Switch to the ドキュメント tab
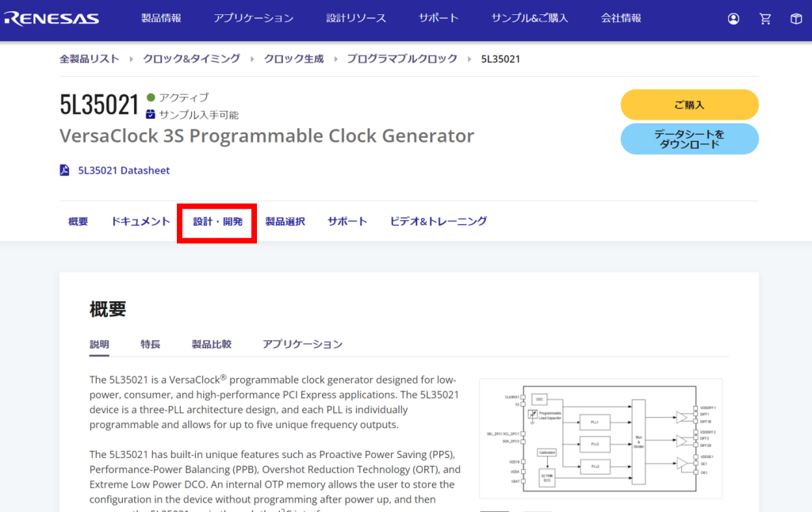Image resolution: width=812 pixels, height=512 pixels. tap(140, 222)
